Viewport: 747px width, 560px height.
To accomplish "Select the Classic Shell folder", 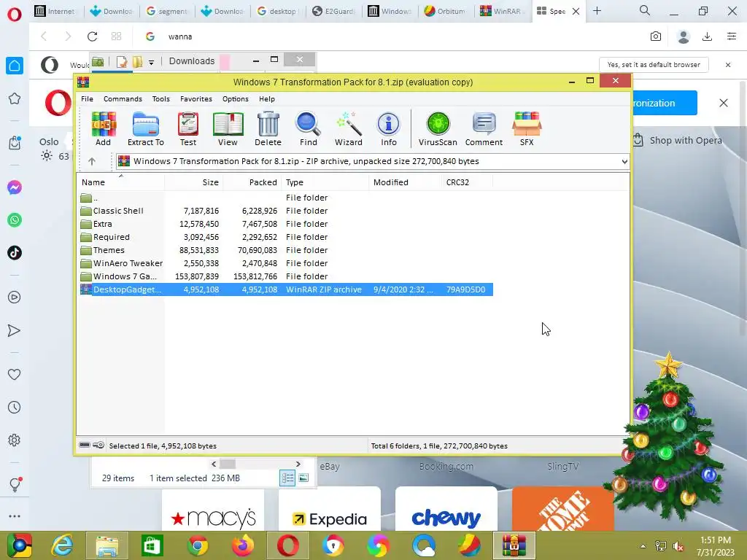I will (x=286, y=211).
